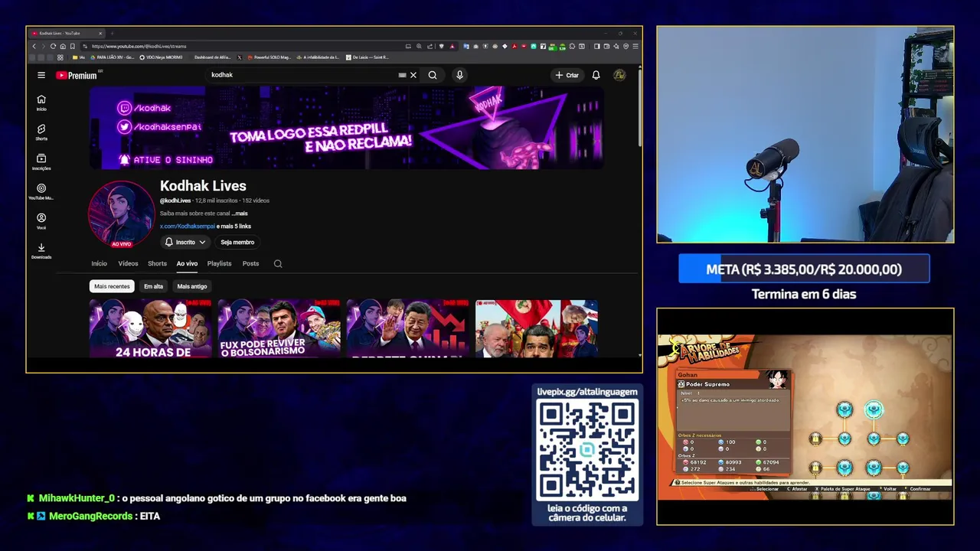Click the MihawkHunter_0 chat message
The width and height of the screenshot is (980, 551).
tap(217, 498)
